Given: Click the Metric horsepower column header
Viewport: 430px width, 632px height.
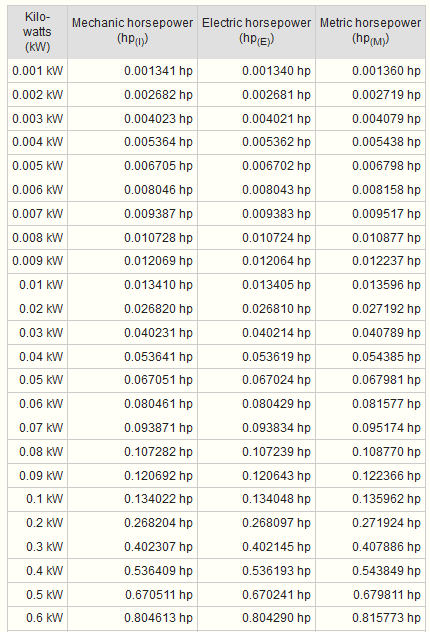Looking at the screenshot, I should coord(370,32).
